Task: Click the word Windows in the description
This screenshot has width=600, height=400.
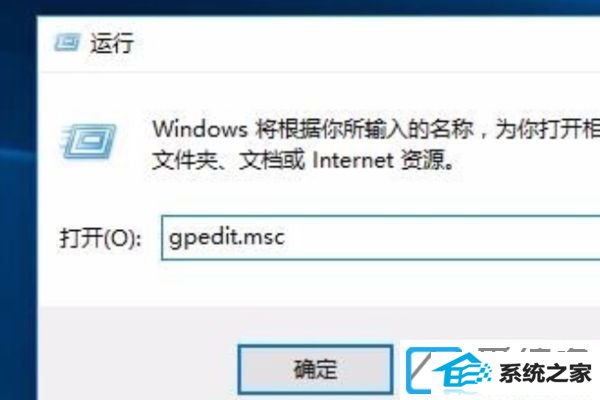Action: click(x=200, y=129)
